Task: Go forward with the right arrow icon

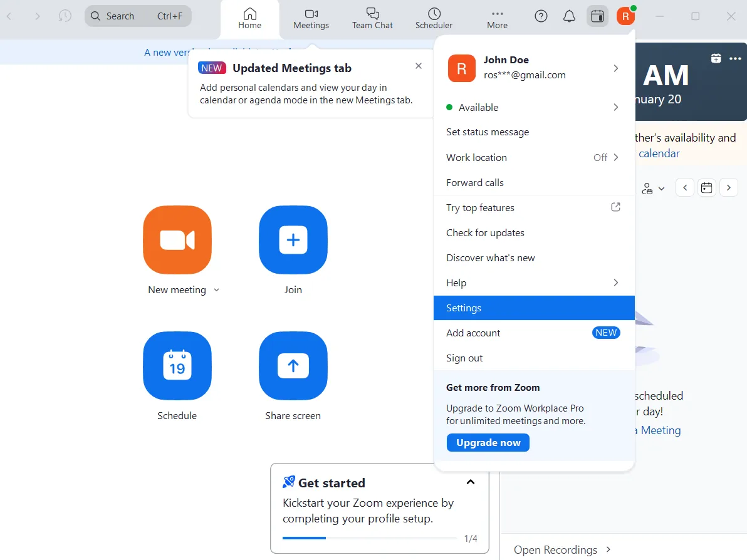Action: pyautogui.click(x=37, y=16)
